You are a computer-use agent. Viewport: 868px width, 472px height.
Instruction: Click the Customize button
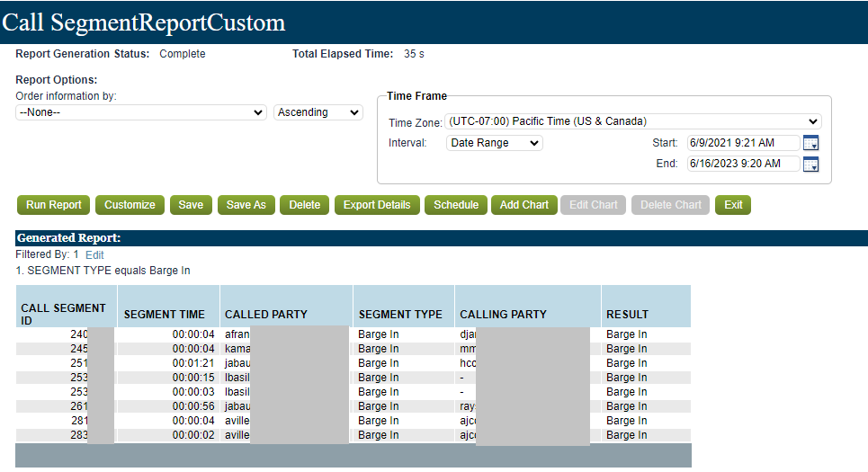pos(130,205)
